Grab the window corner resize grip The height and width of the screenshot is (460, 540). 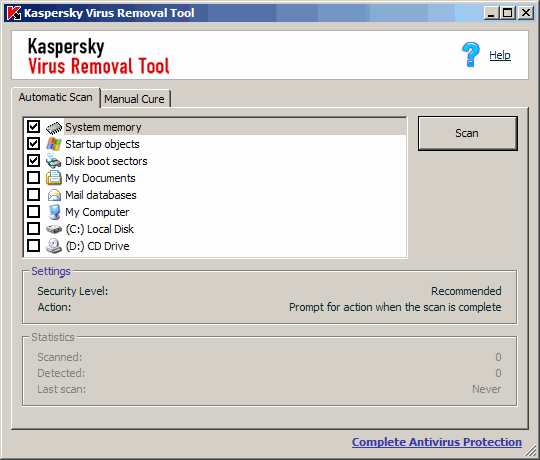531,451
